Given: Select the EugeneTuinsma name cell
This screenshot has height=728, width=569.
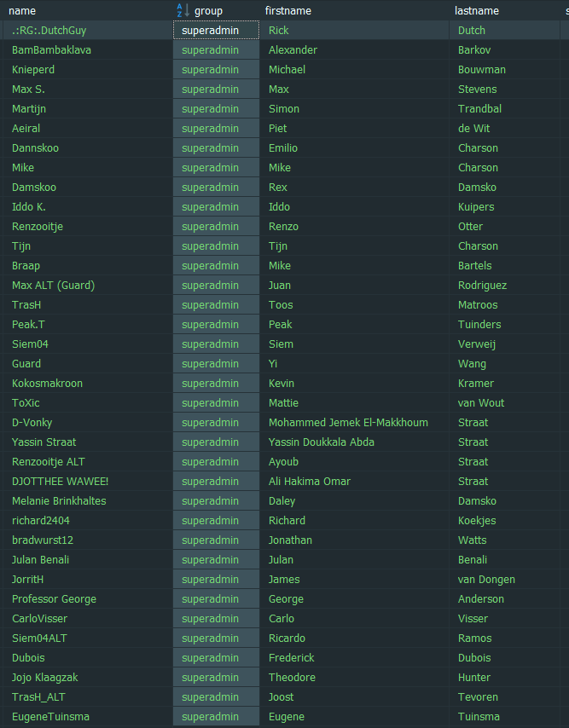Looking at the screenshot, I should click(x=50, y=717).
